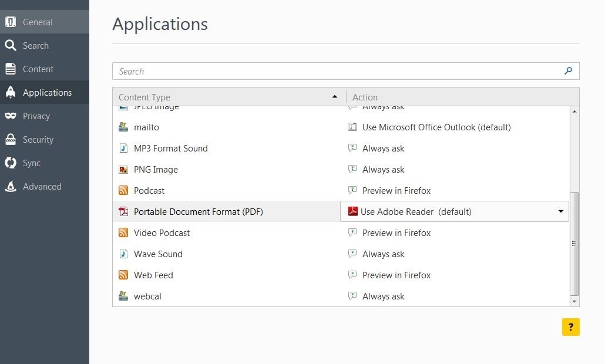This screenshot has width=605, height=364.
Task: Select the mailto content type row
Action: click(341, 127)
